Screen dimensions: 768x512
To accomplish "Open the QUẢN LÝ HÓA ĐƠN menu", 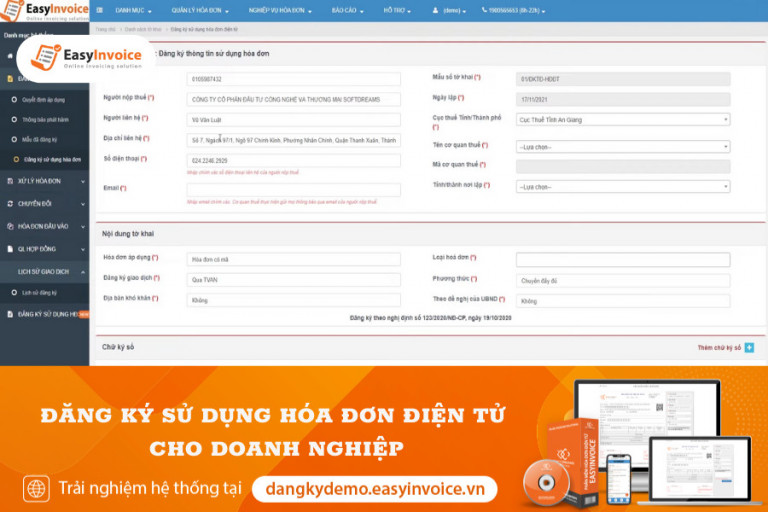I will pyautogui.click(x=200, y=10).
